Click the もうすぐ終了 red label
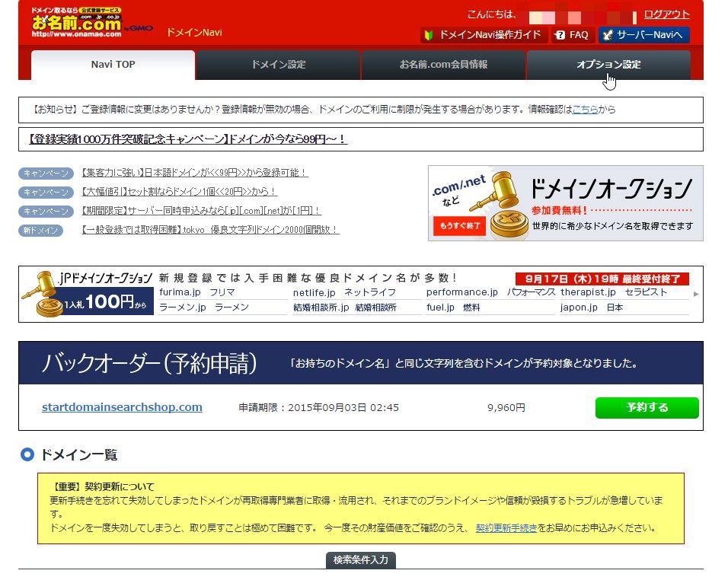 click(x=460, y=226)
